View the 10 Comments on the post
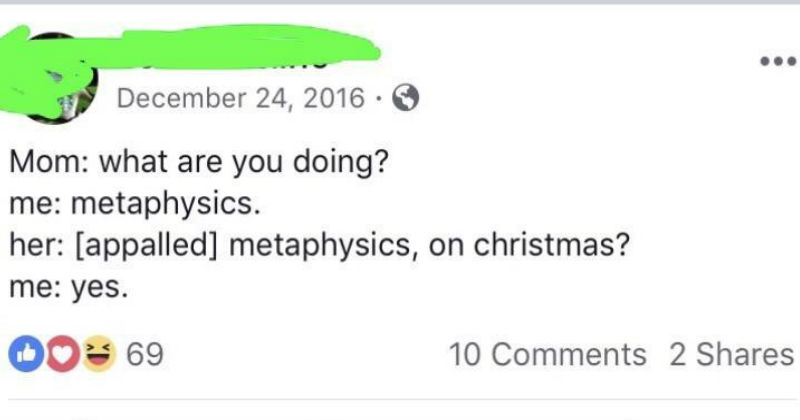800x420 pixels. (x=548, y=354)
